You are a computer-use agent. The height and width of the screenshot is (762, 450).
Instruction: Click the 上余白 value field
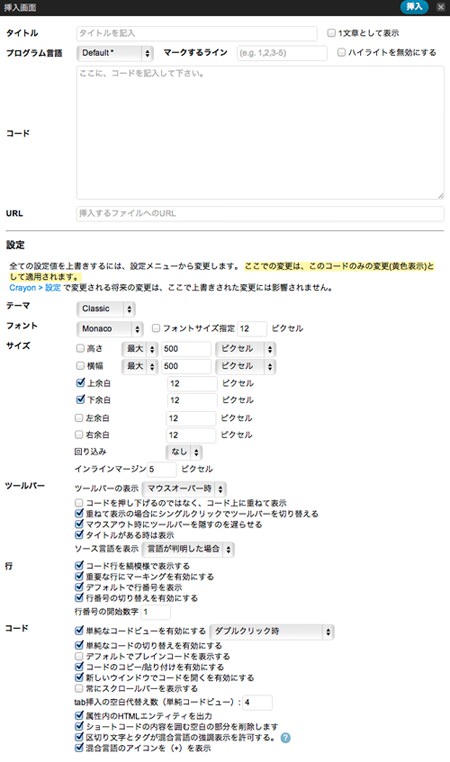[x=192, y=384]
